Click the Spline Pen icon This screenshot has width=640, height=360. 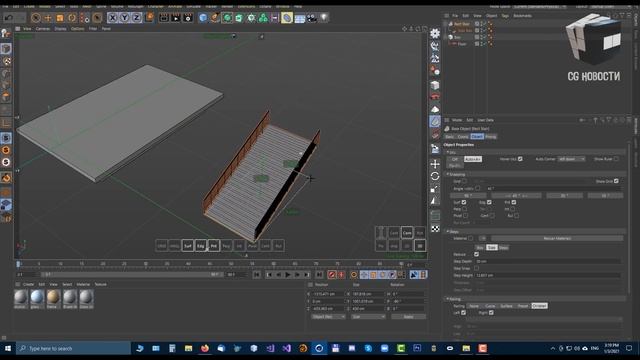click(x=215, y=18)
